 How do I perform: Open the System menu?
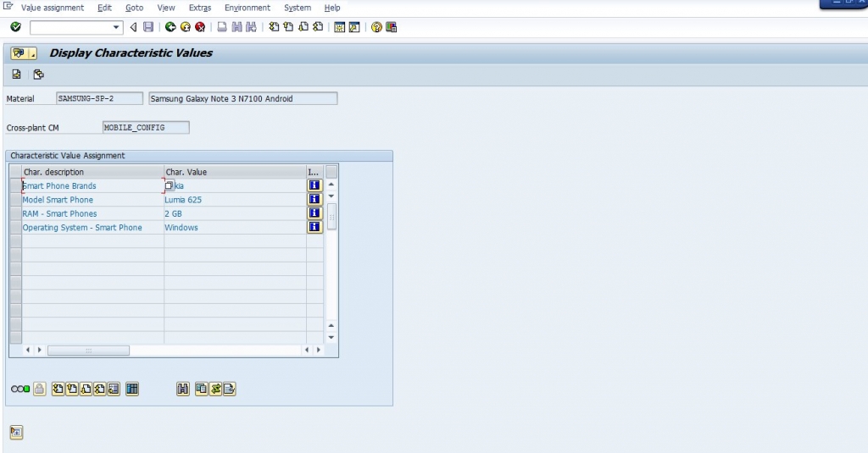coord(298,8)
